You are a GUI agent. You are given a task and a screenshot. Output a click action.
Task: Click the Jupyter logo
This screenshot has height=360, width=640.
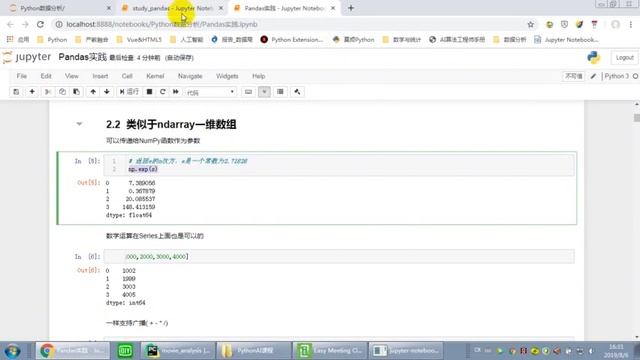27,57
